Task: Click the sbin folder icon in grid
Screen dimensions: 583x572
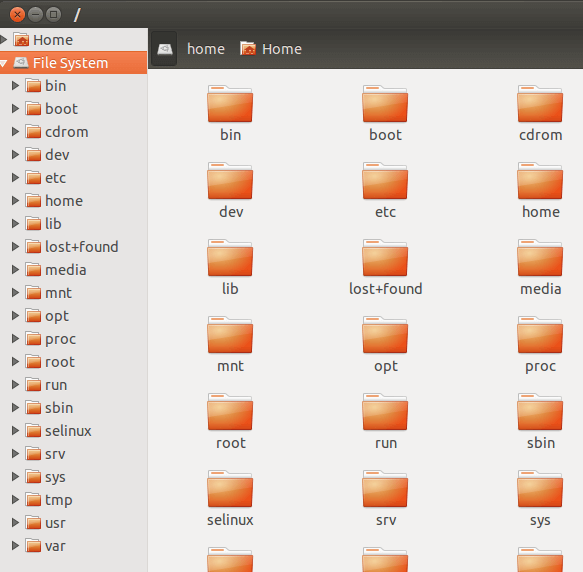Action: click(540, 412)
